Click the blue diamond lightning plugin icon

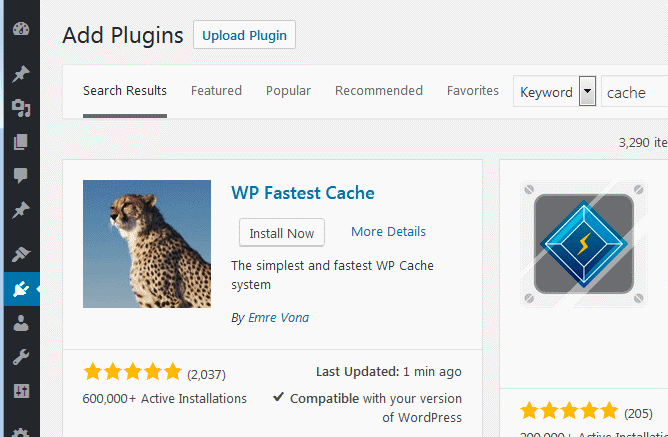584,244
